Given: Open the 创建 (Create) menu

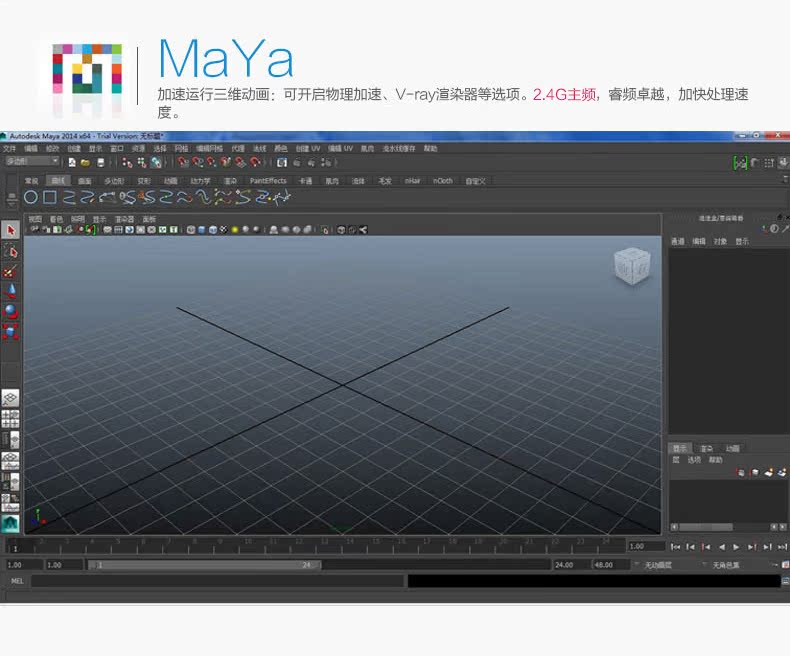Looking at the screenshot, I should [x=74, y=149].
